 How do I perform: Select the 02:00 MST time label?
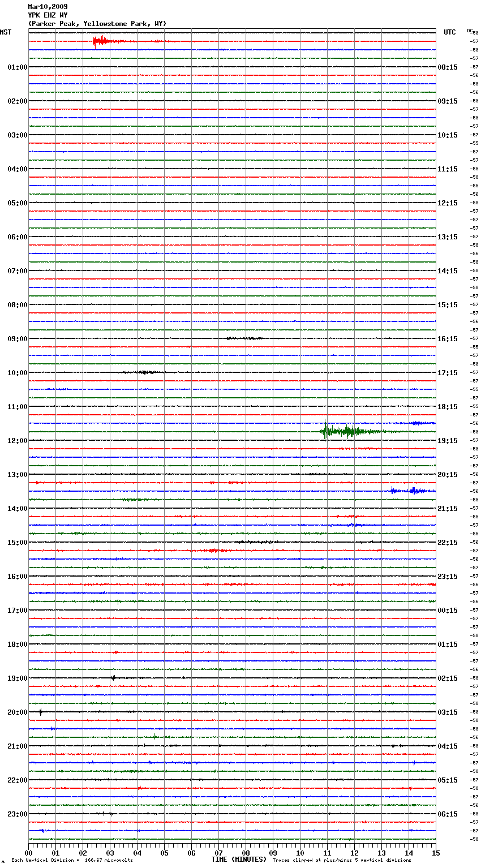tap(18, 101)
